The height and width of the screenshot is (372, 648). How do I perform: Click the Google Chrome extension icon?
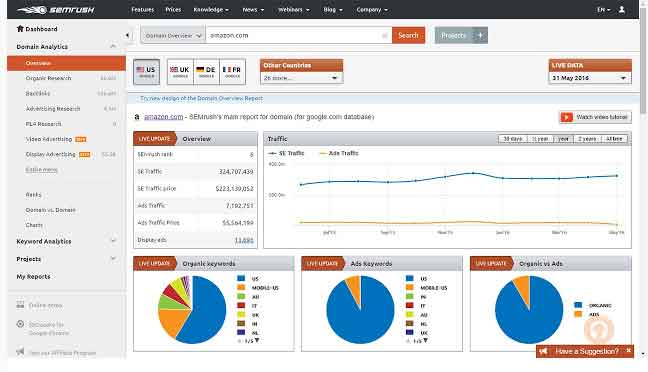point(20,324)
